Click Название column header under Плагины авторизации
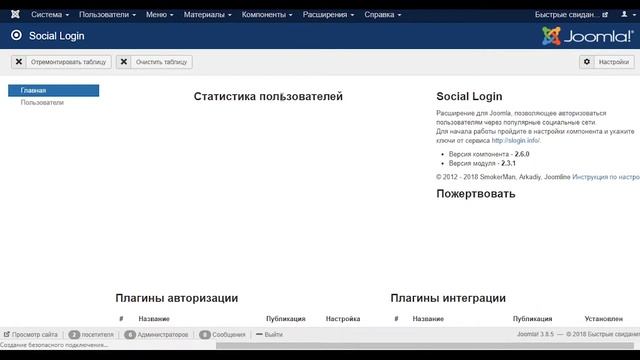 154,319
